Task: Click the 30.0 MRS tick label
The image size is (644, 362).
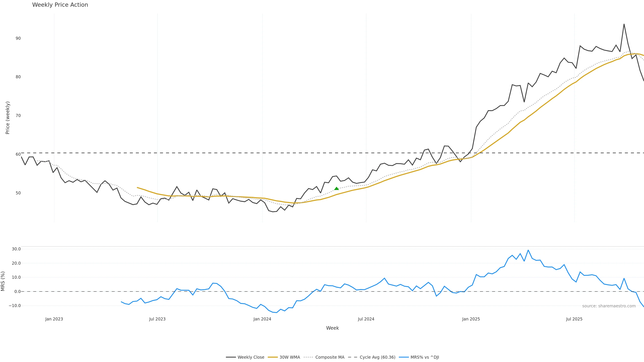Action: (16, 249)
